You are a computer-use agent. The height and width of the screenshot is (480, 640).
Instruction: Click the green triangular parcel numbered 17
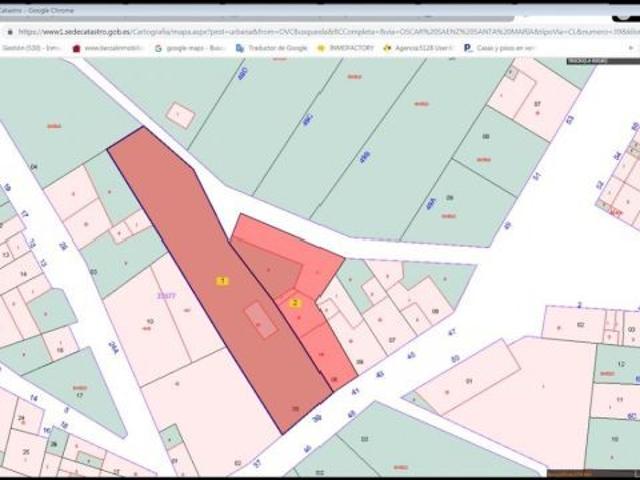click(x=80, y=392)
